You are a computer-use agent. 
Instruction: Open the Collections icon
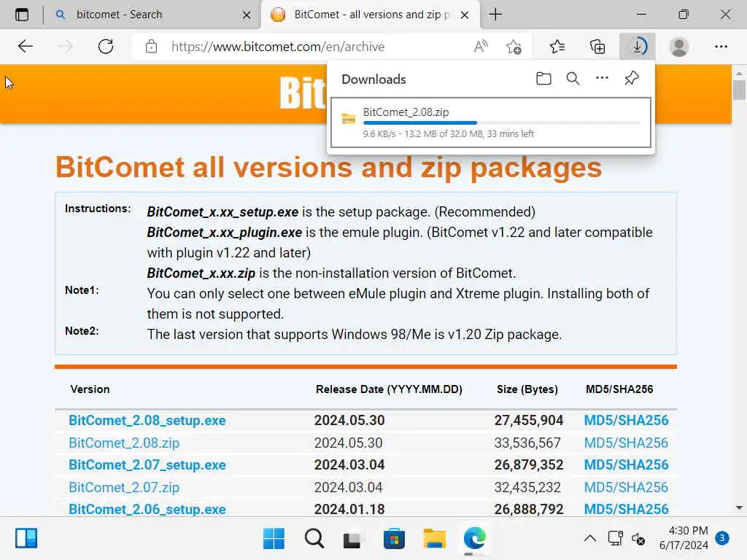(597, 47)
